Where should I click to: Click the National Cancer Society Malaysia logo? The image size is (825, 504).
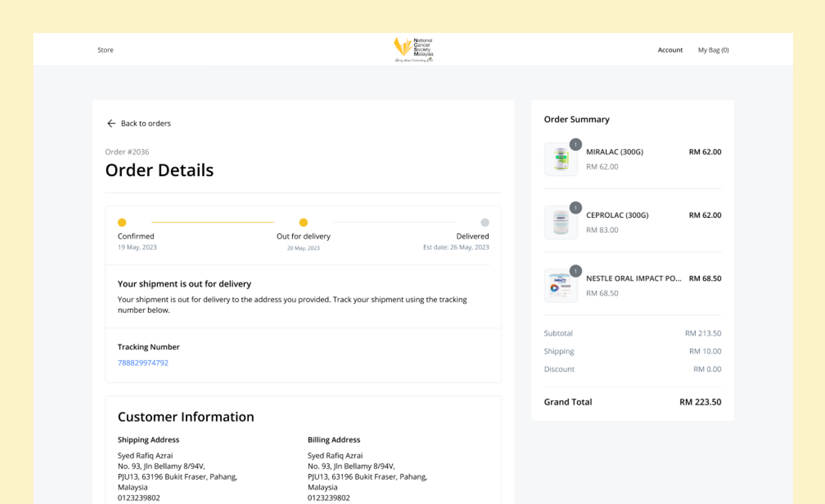413,50
